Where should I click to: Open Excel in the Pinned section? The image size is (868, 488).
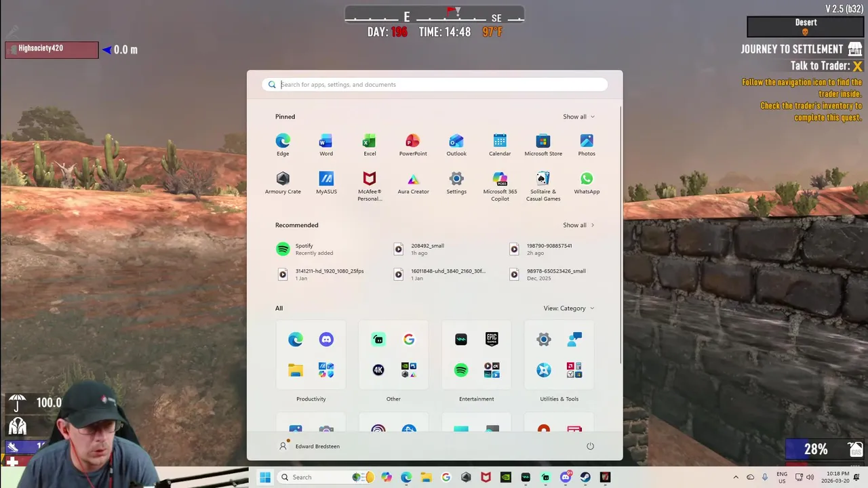click(x=370, y=144)
